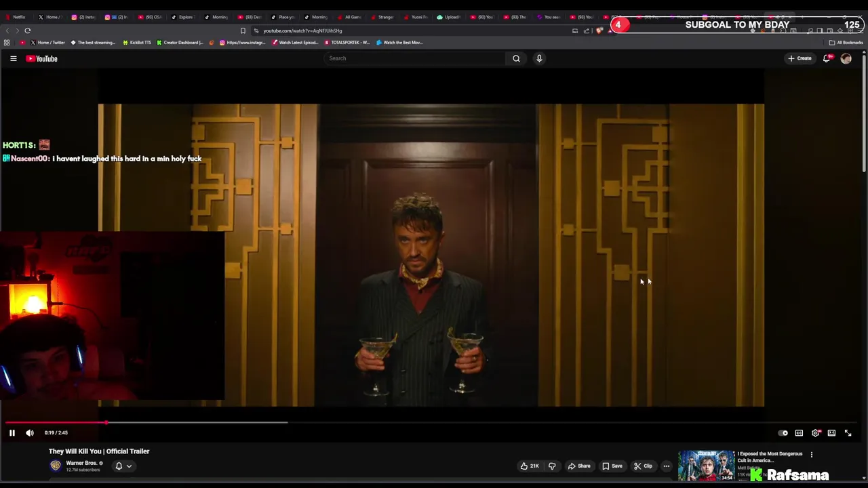Open the Creator Dashboard bookmark
Screen dimensions: 868x488
point(180,43)
